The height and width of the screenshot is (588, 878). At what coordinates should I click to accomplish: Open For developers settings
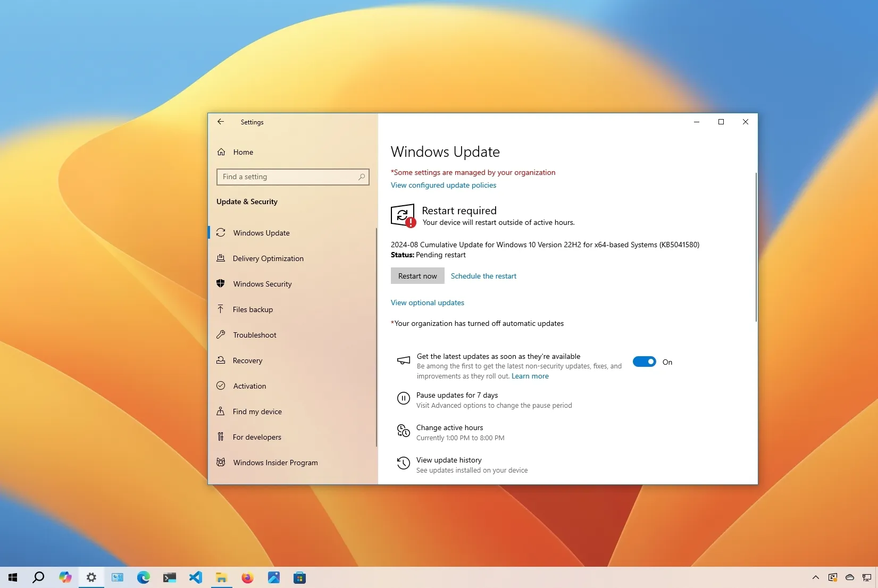click(292, 437)
